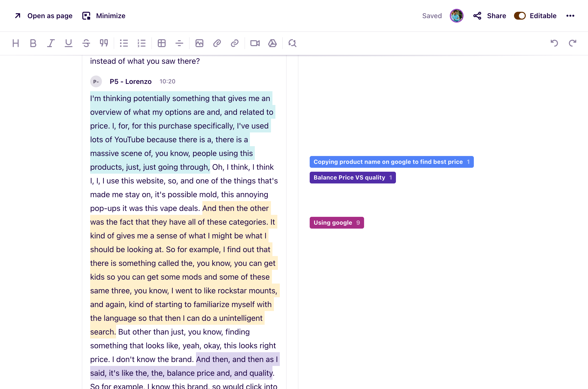This screenshot has height=389, width=588.
Task: Open find and replace search
Action: point(292,43)
